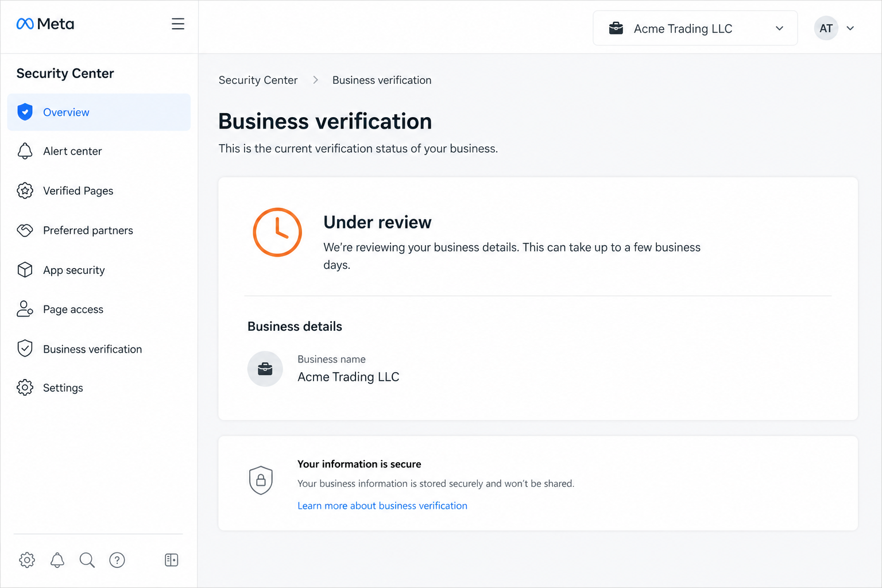Click the Meta logo
This screenshot has height=588, width=882.
point(45,24)
